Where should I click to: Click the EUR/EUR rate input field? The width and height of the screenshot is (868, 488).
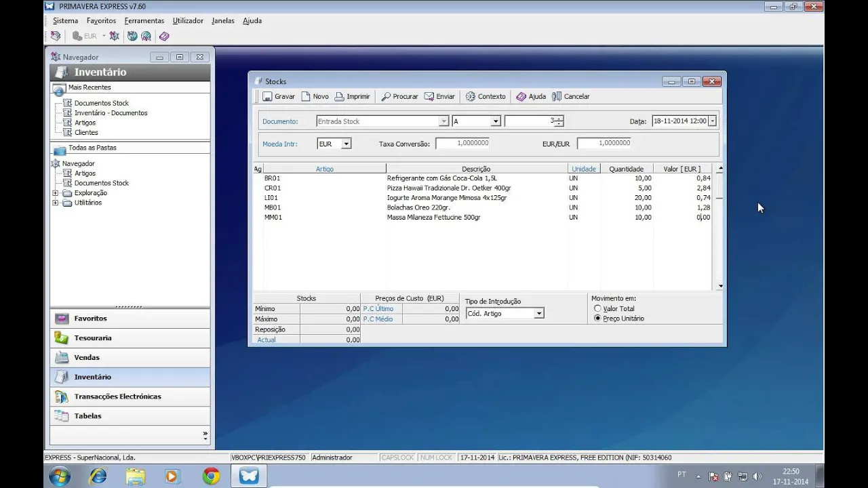click(x=604, y=144)
